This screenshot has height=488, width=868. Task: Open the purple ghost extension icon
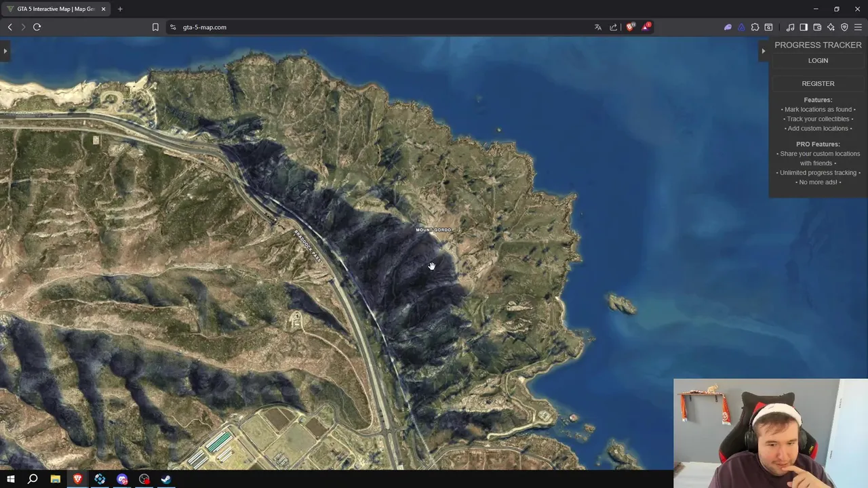click(x=728, y=27)
